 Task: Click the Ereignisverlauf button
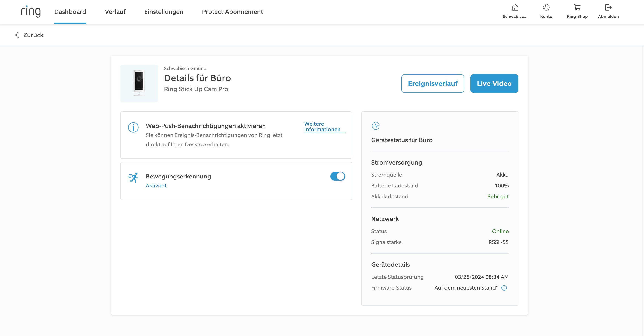433,84
